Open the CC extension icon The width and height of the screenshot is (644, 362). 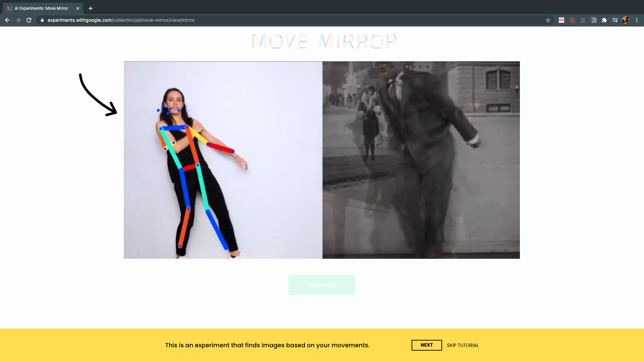pos(561,20)
